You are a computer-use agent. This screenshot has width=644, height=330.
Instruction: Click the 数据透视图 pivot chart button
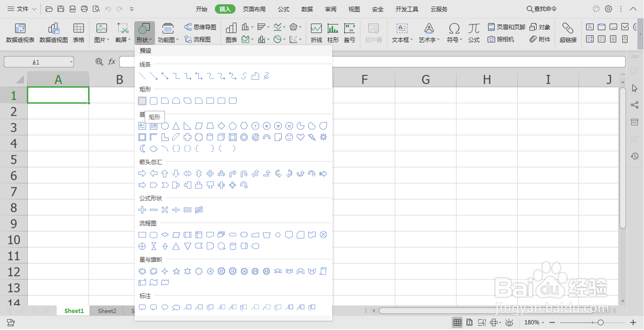tap(54, 33)
